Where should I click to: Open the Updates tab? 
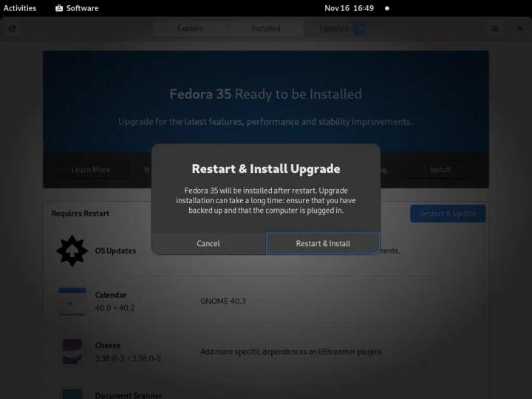pos(334,29)
